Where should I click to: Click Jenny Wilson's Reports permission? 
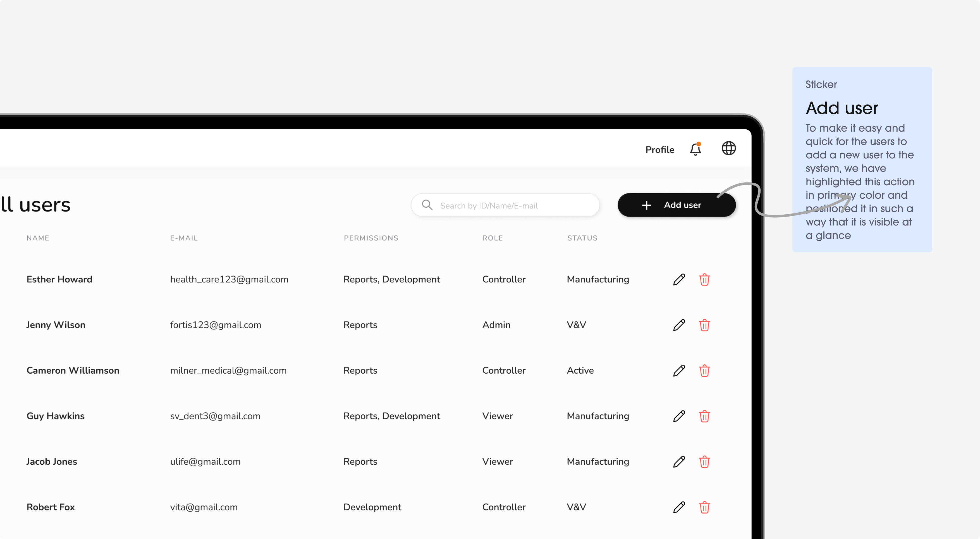point(360,325)
